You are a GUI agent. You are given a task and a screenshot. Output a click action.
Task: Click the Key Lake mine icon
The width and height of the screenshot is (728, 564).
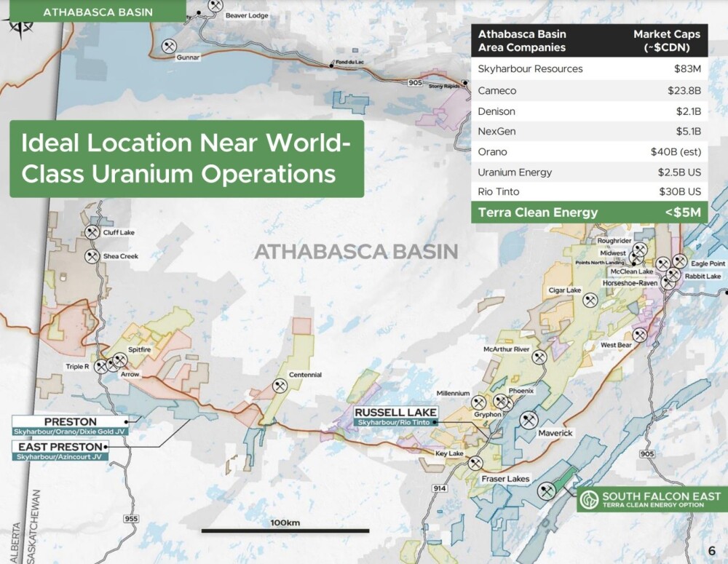click(475, 462)
